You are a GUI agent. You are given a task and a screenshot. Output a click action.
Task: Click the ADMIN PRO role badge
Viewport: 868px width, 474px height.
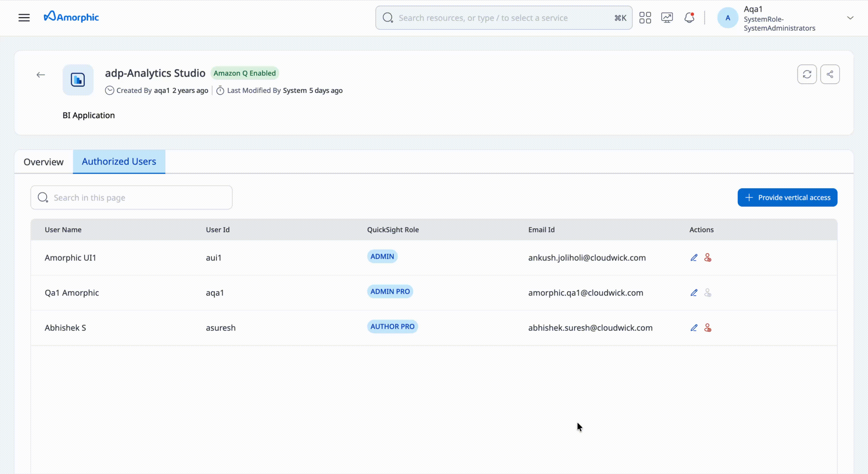coord(390,292)
